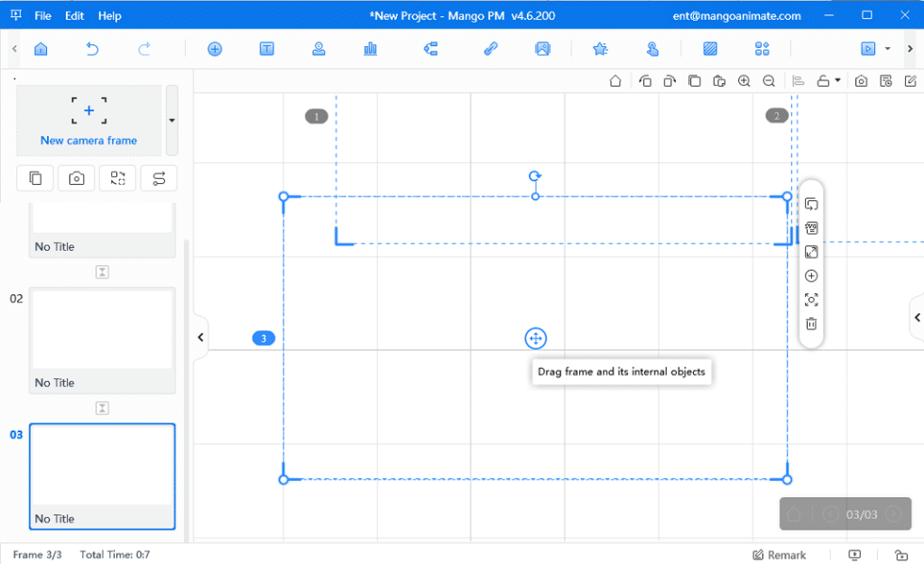Click the ent@mangoanimate.com account link
Viewport: 924px width, 564px height.
[x=736, y=15]
